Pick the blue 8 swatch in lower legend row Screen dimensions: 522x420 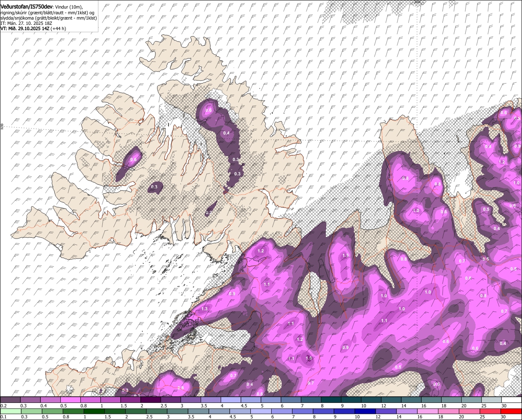coord(323,411)
